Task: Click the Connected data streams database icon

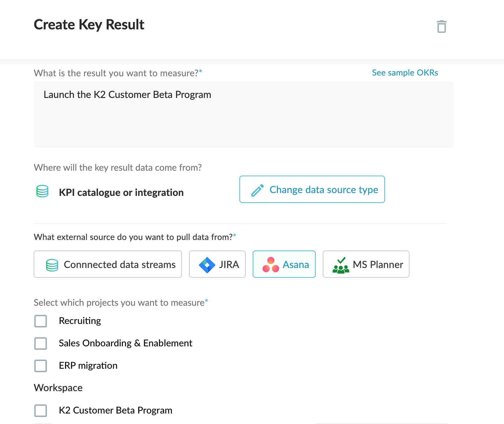Action: coord(52,265)
